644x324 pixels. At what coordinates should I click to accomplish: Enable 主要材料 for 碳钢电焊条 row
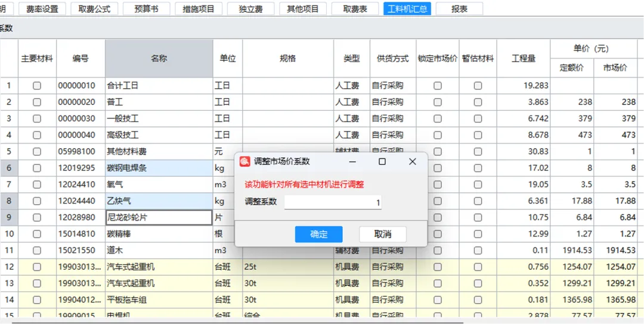[37, 168]
